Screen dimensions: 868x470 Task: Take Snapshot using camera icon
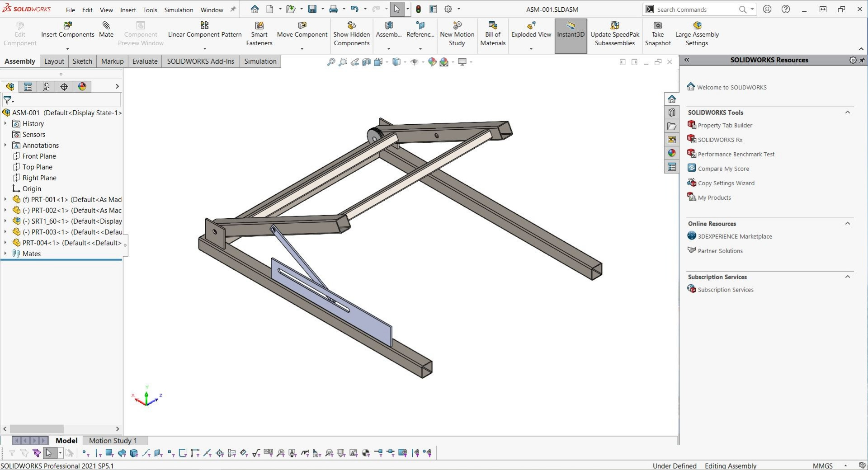tap(658, 26)
